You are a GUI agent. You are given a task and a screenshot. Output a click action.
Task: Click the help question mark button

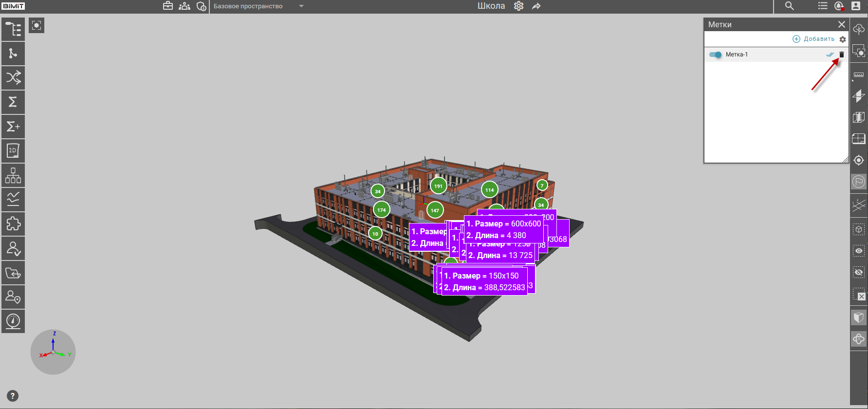(x=13, y=396)
